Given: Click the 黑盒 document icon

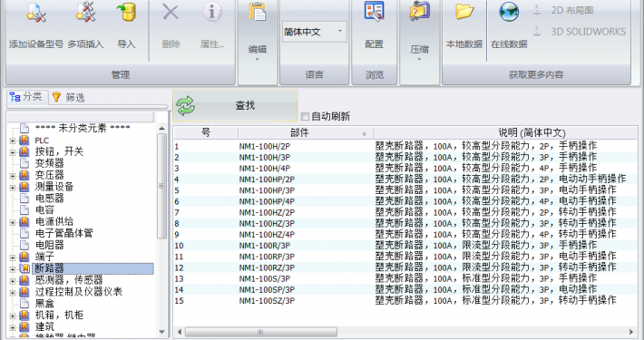Looking at the screenshot, I should (x=24, y=304).
